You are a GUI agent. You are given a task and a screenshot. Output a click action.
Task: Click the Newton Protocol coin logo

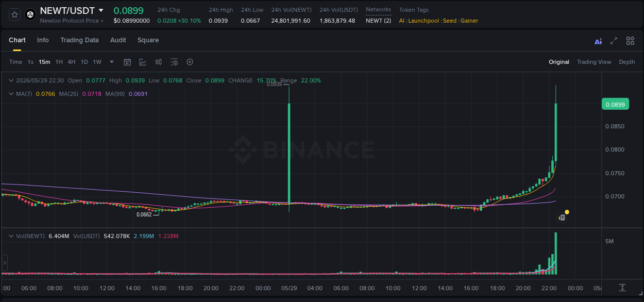pyautogui.click(x=30, y=14)
